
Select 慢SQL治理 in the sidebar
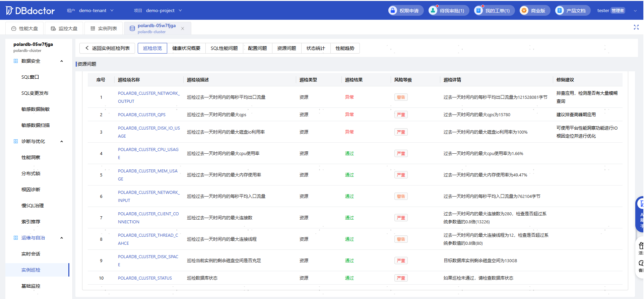(33, 206)
